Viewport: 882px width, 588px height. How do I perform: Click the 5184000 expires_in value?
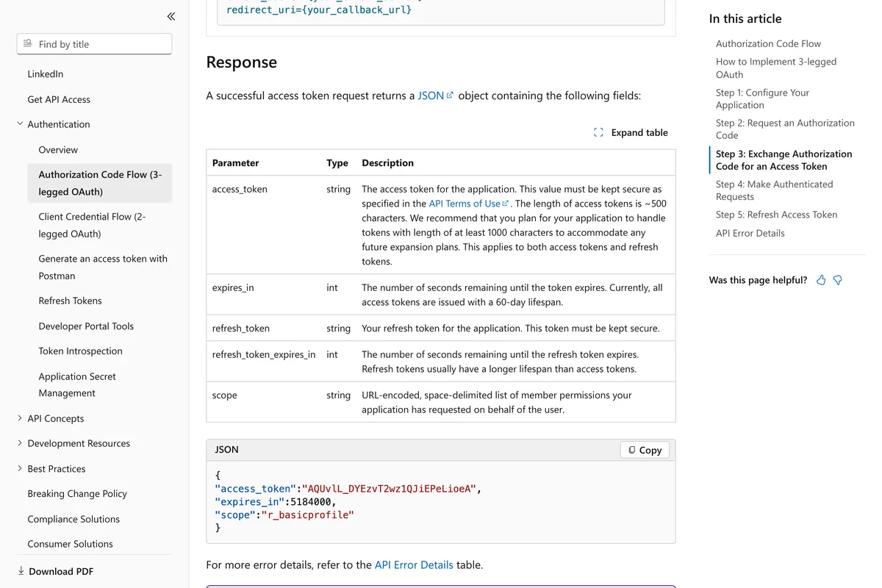pyautogui.click(x=311, y=501)
